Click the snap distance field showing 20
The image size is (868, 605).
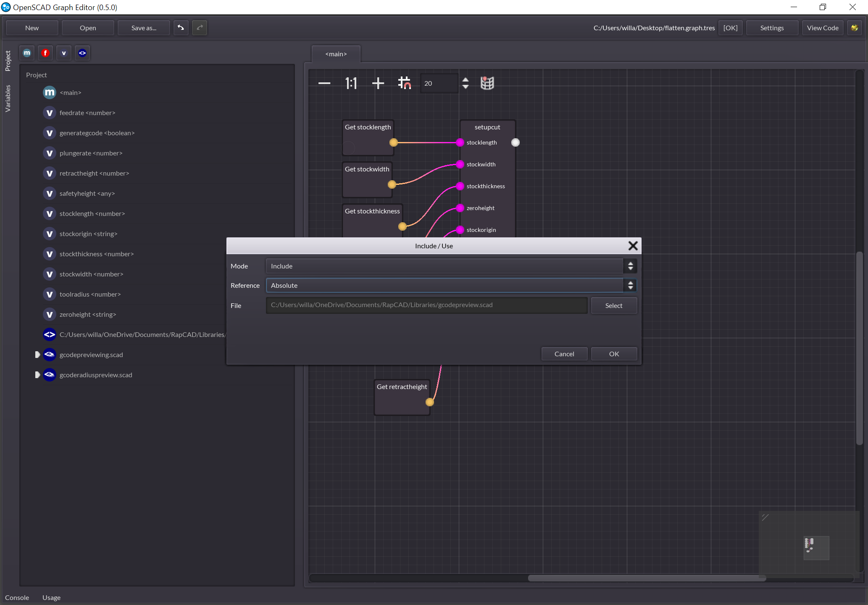[439, 83]
